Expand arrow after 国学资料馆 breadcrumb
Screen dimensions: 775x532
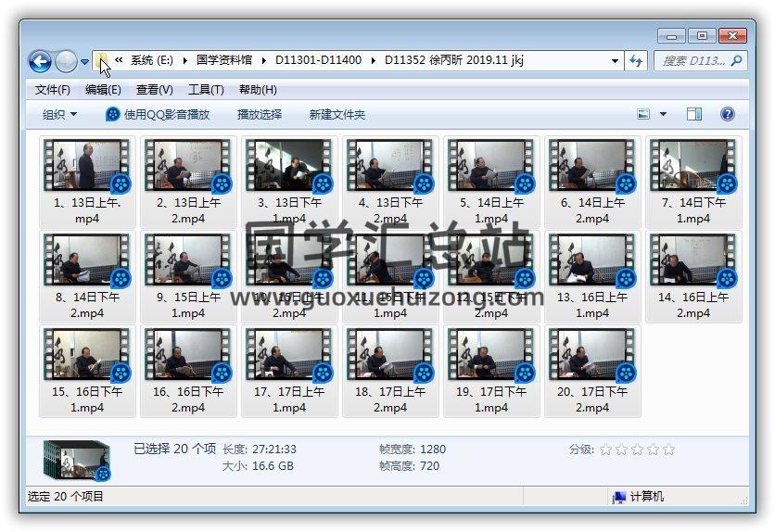[x=263, y=61]
